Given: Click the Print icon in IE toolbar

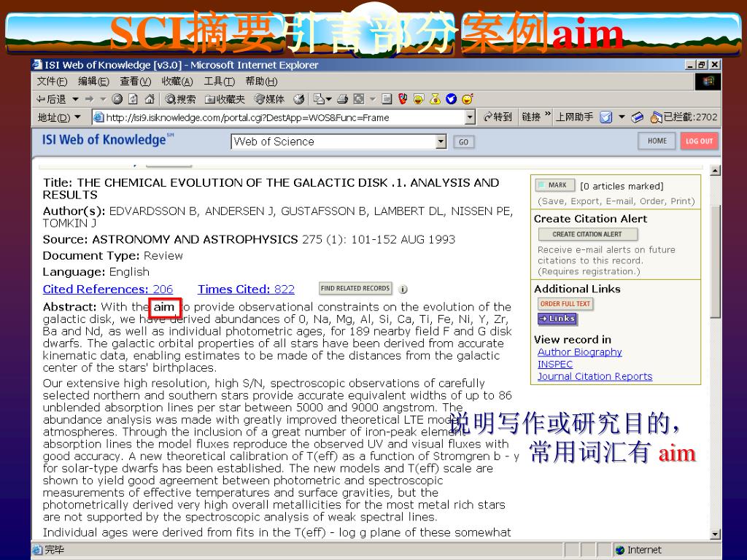Looking at the screenshot, I should pyautogui.click(x=343, y=99).
